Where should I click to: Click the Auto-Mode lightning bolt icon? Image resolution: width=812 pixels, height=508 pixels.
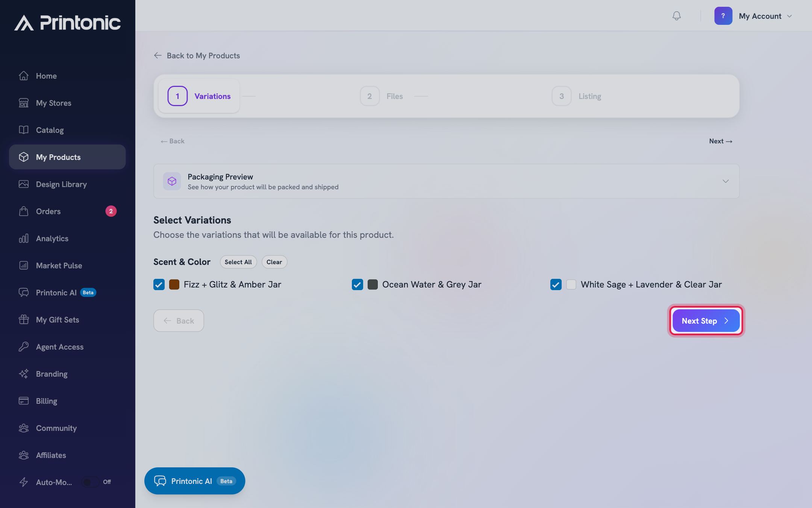24,482
